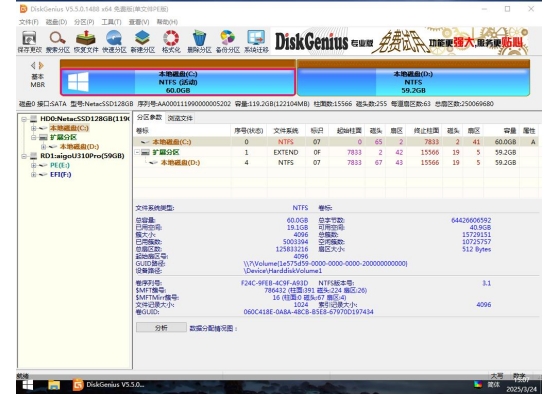Click the File System (文件系统) column header

pyautogui.click(x=286, y=131)
